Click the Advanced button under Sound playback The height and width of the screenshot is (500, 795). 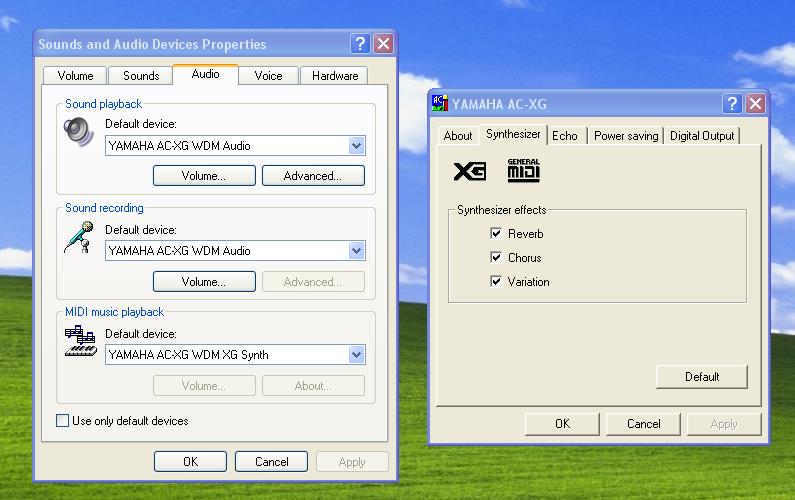tap(313, 175)
